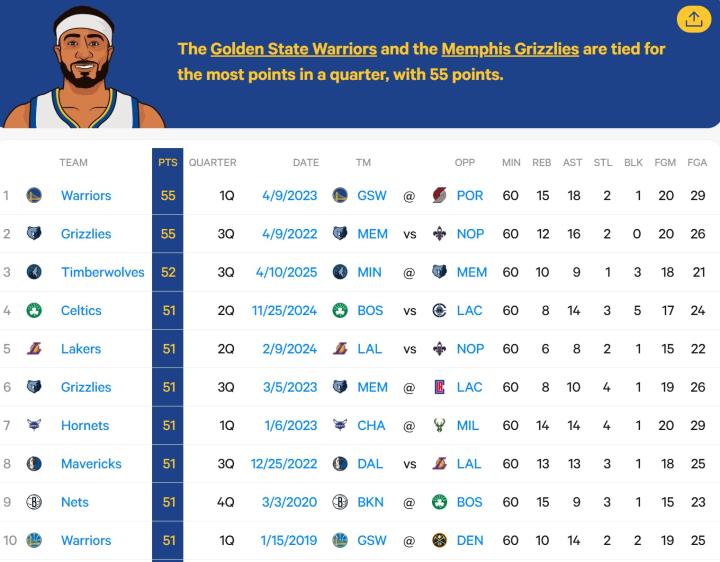Open the Memphis Grizzlies link in the headline
The image size is (720, 562).
(510, 49)
